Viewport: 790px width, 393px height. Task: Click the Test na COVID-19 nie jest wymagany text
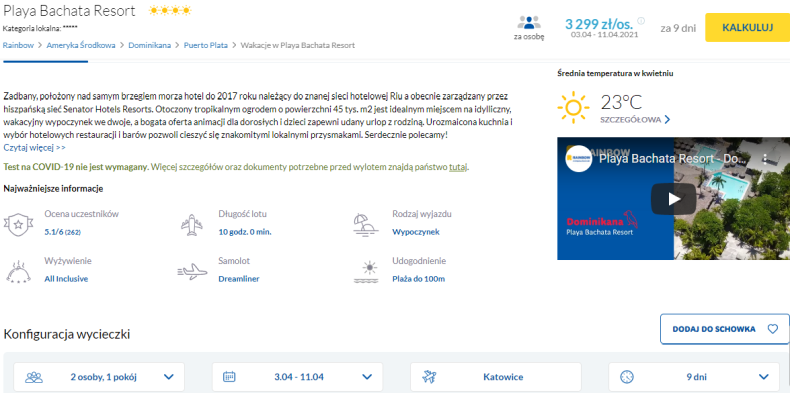(76, 167)
